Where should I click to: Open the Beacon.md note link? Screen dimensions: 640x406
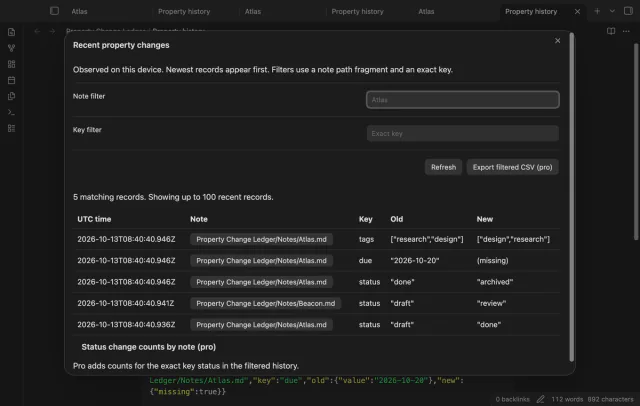[x=265, y=303]
